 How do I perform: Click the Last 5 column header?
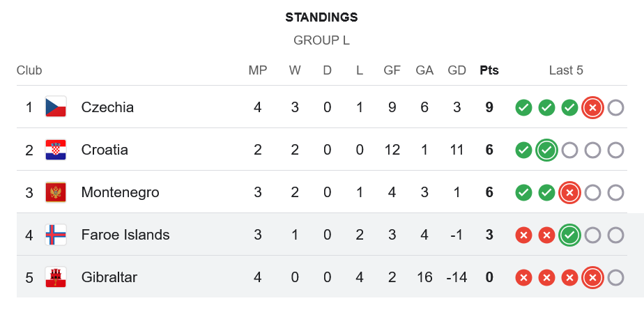click(x=566, y=70)
